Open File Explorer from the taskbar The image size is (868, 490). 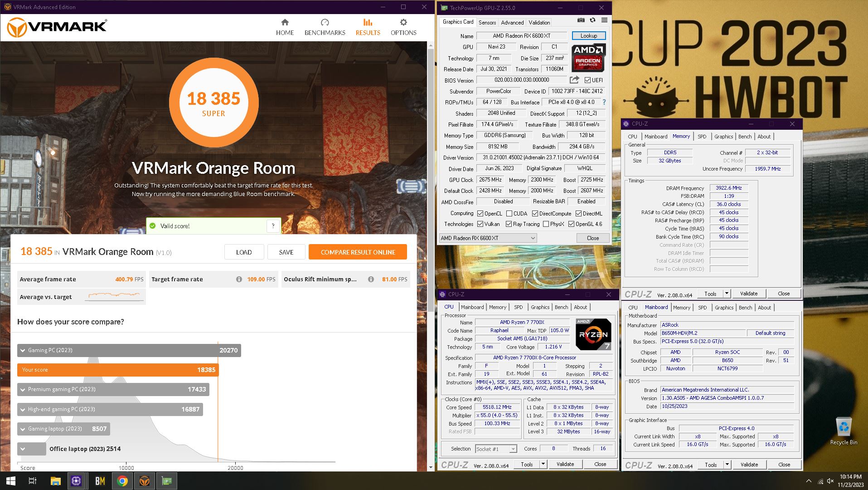(55, 481)
